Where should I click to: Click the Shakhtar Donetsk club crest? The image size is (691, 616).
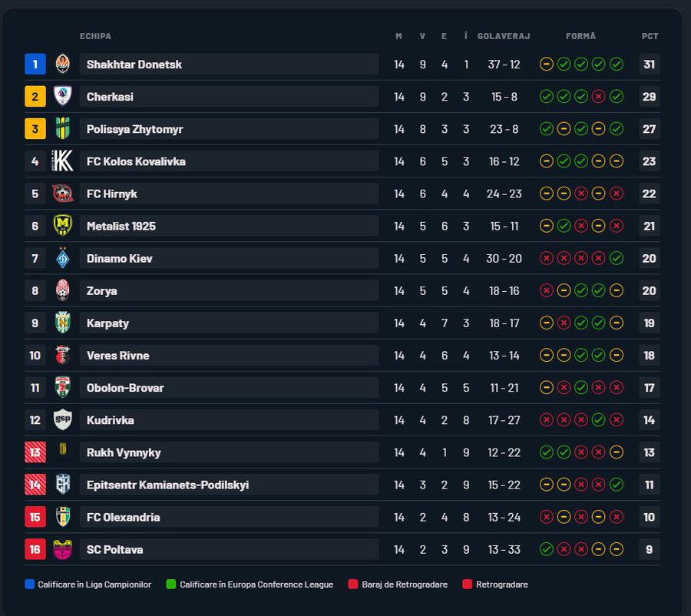62,65
